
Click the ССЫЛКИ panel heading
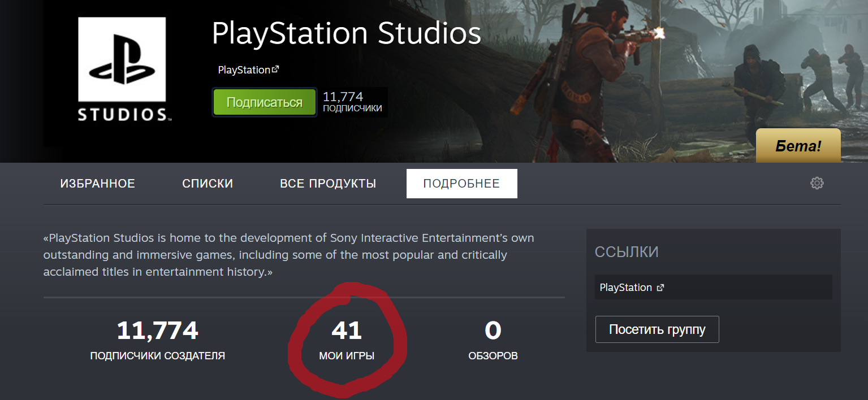[x=627, y=252]
